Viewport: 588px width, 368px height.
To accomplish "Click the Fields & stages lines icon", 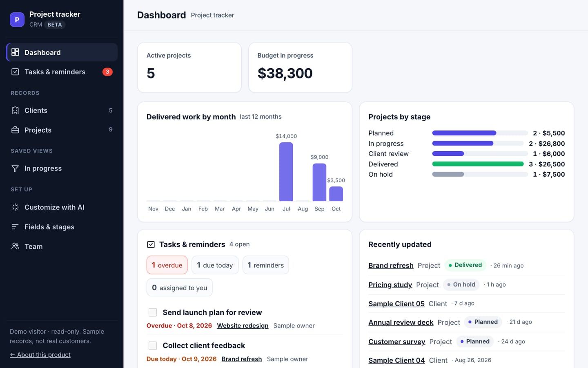I will pyautogui.click(x=15, y=227).
